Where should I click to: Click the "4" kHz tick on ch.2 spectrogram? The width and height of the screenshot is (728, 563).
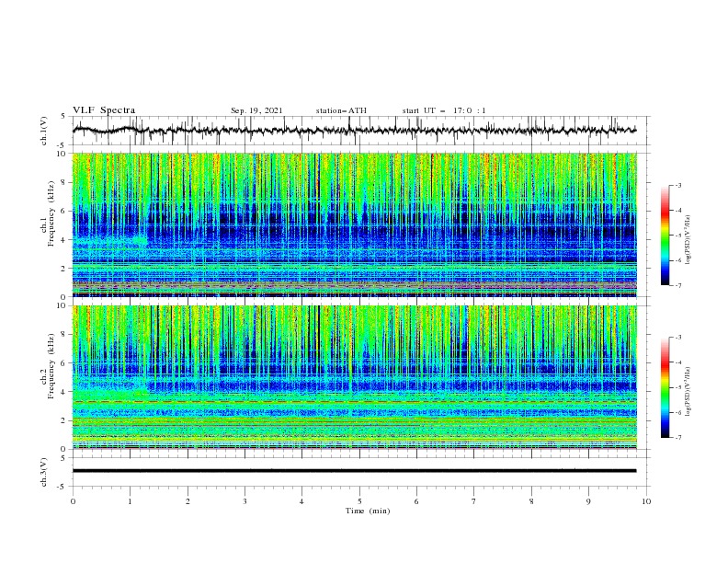64,392
